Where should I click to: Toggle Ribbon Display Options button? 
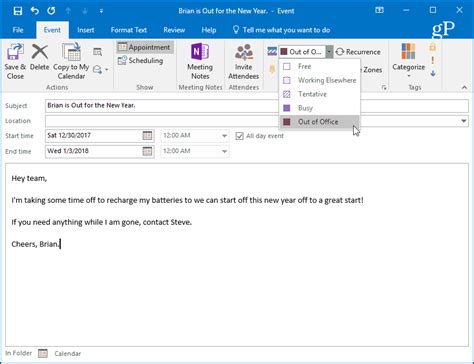(x=379, y=10)
